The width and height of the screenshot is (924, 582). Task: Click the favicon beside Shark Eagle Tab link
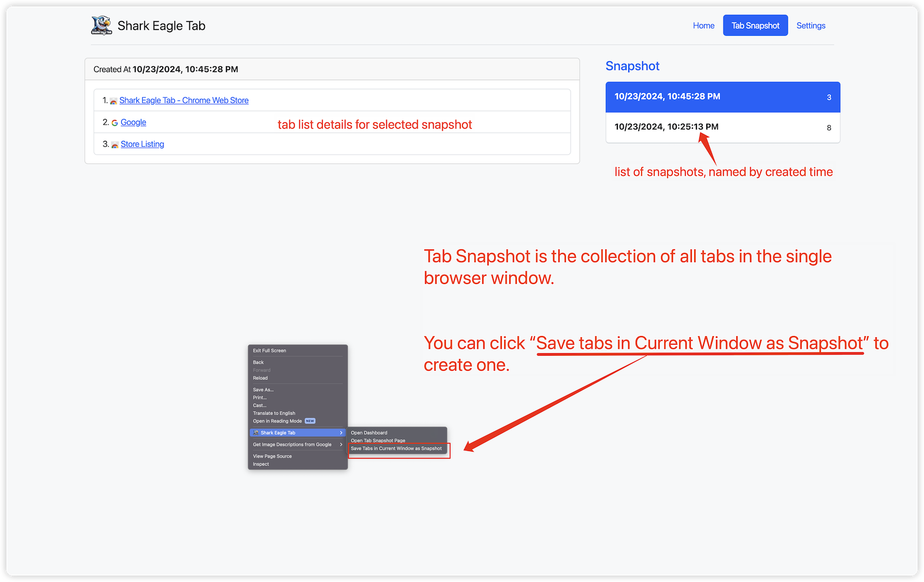click(x=114, y=101)
